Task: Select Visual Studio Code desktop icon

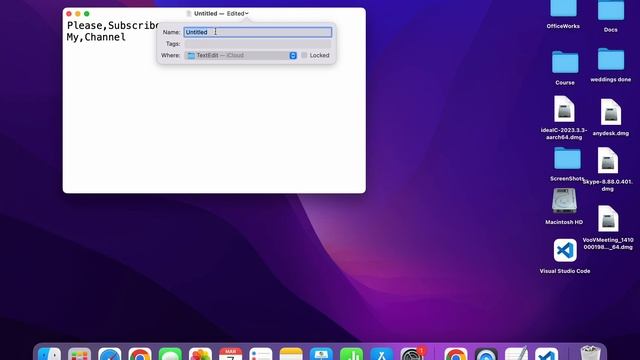Action: click(565, 250)
